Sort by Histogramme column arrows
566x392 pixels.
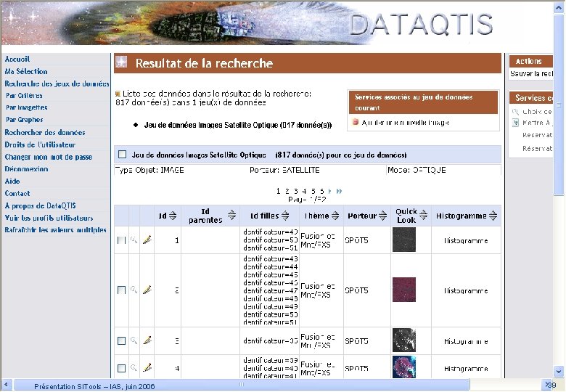tap(493, 216)
